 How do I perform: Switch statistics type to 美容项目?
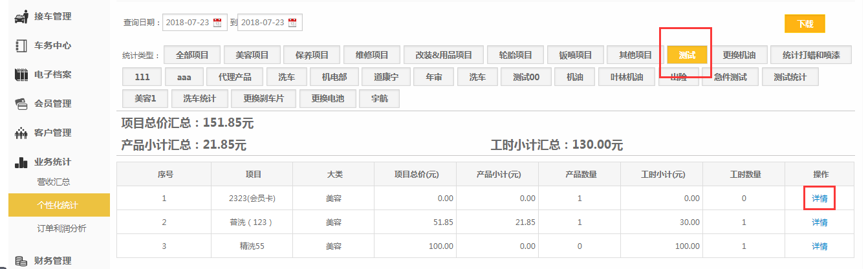252,55
